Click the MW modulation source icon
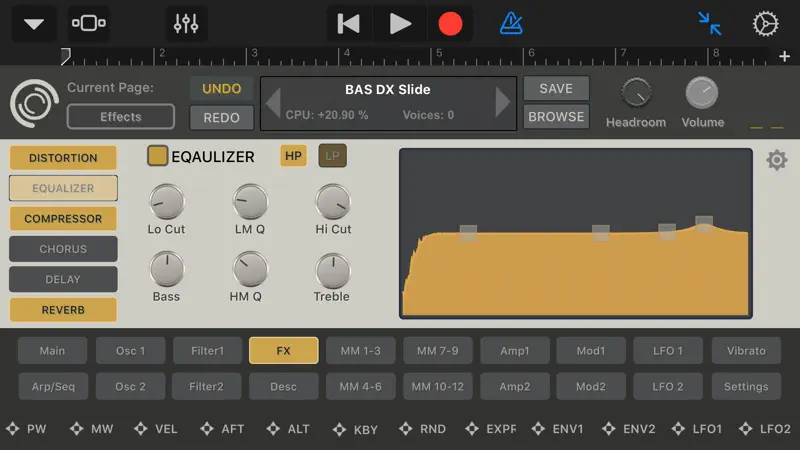Image resolution: width=800 pixels, height=450 pixels. click(x=77, y=429)
